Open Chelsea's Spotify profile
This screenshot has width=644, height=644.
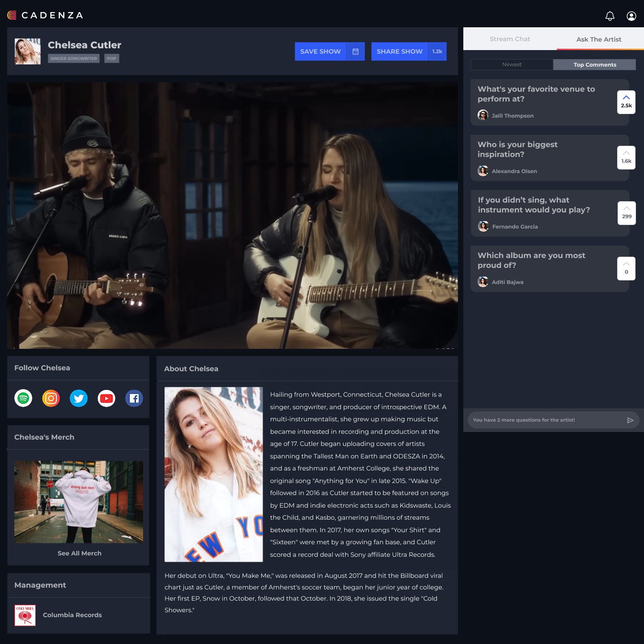(x=23, y=398)
